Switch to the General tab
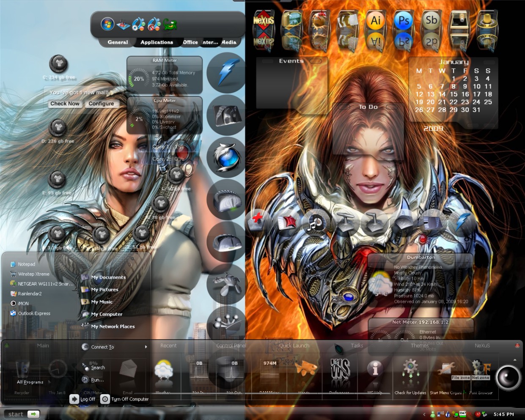Viewport: 525px width, 420px height. point(118,42)
